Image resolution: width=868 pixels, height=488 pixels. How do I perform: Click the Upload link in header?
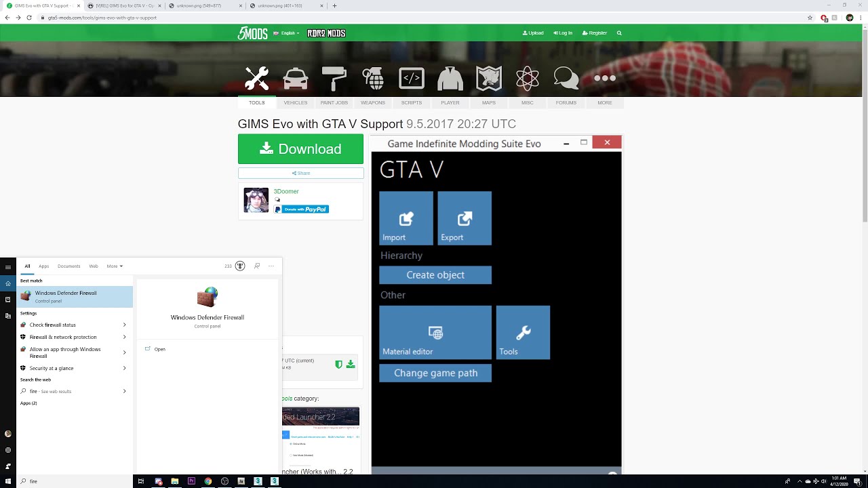533,33
